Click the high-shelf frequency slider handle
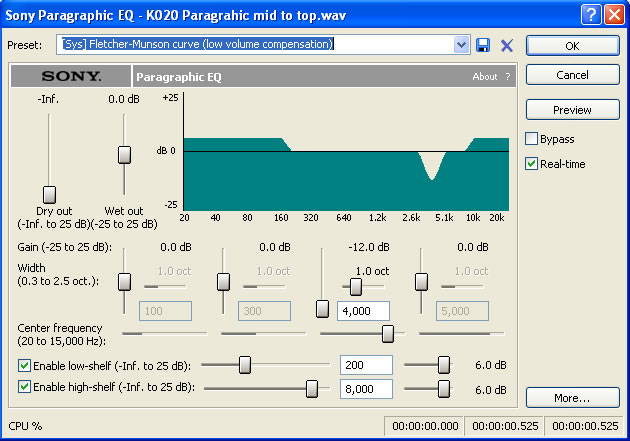Screen dimensions: 630x441 coord(312,389)
